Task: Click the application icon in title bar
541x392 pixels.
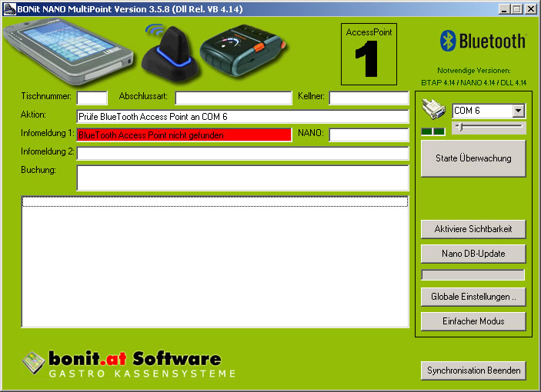Action: (9, 9)
